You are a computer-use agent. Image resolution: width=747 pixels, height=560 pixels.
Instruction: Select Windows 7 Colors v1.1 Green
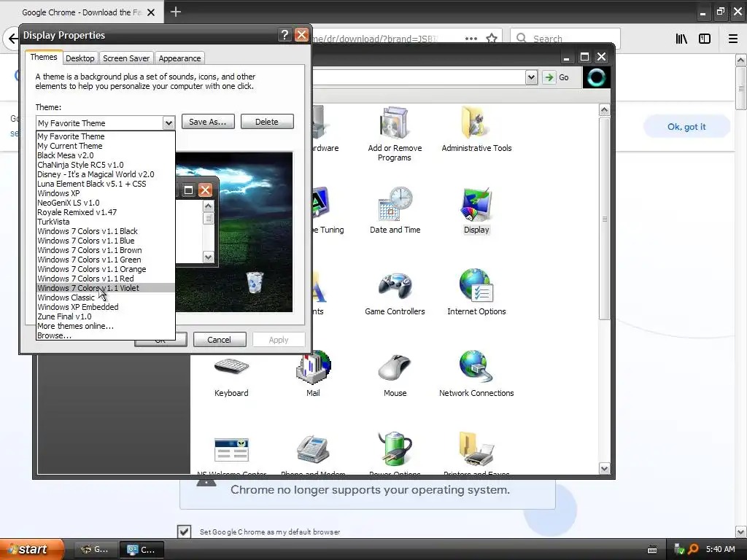click(x=105, y=260)
